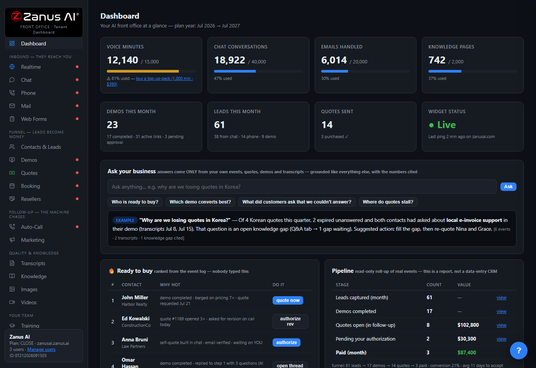536x368 pixels.
Task: Click view link for Pending your authorization
Action: pyautogui.click(x=501, y=339)
